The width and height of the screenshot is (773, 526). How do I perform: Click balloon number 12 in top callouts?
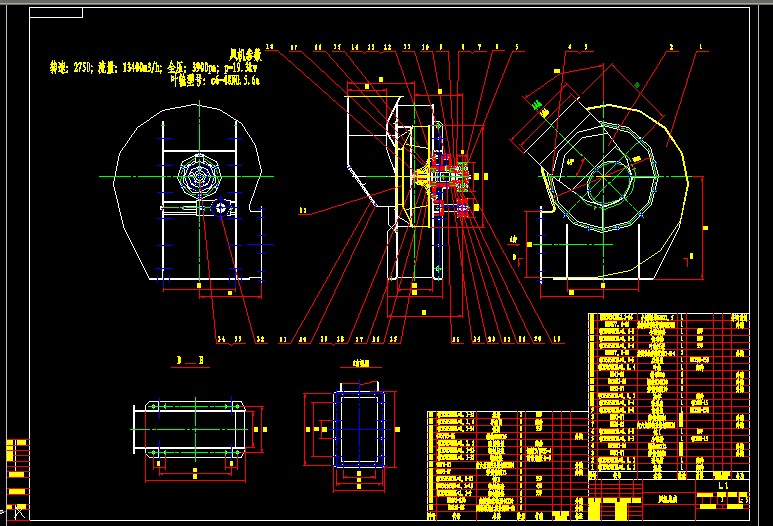point(387,47)
